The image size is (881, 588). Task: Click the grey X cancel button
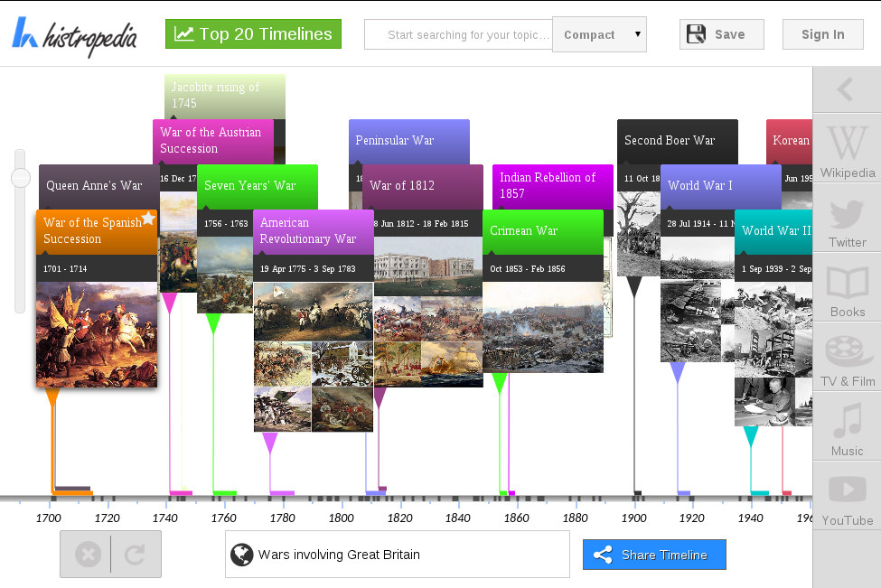pyautogui.click(x=88, y=554)
